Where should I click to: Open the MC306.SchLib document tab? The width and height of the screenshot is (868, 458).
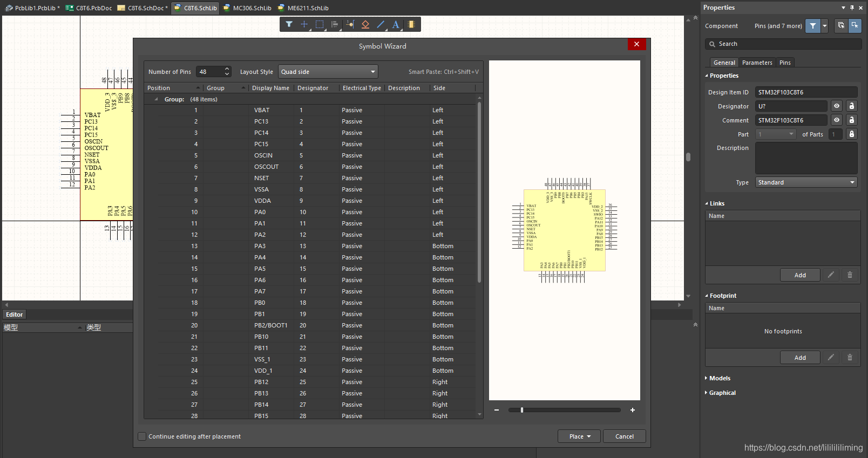248,8
